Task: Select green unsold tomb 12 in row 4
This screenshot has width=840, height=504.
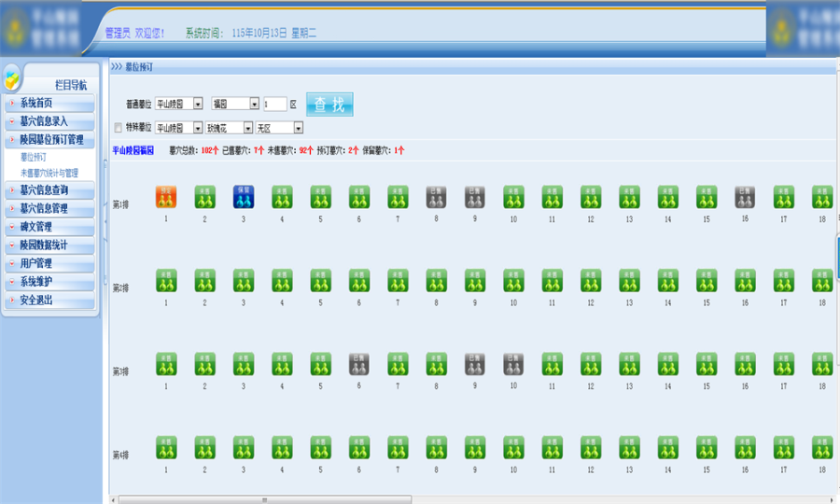Action: coord(591,448)
